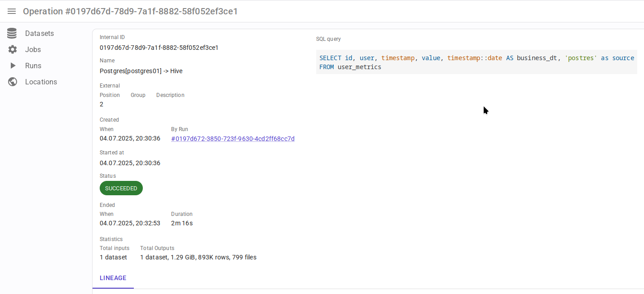644x294 pixels.
Task: Click the Total Outputs statistics value
Action: 198,257
